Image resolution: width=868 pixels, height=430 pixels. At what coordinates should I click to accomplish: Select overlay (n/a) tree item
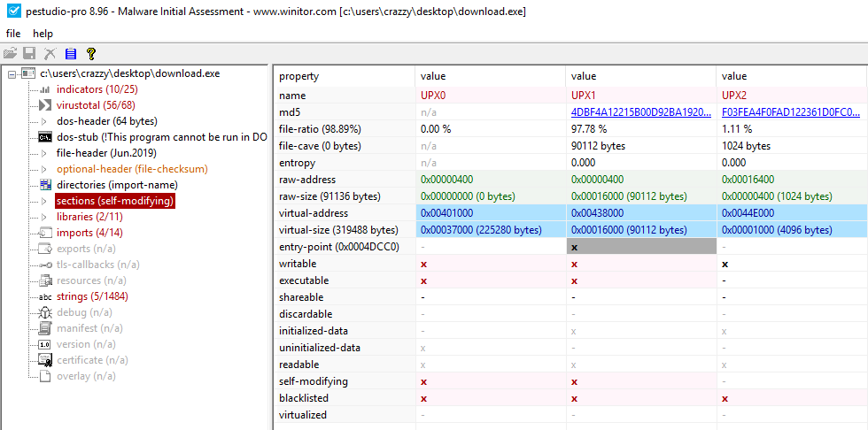point(87,376)
